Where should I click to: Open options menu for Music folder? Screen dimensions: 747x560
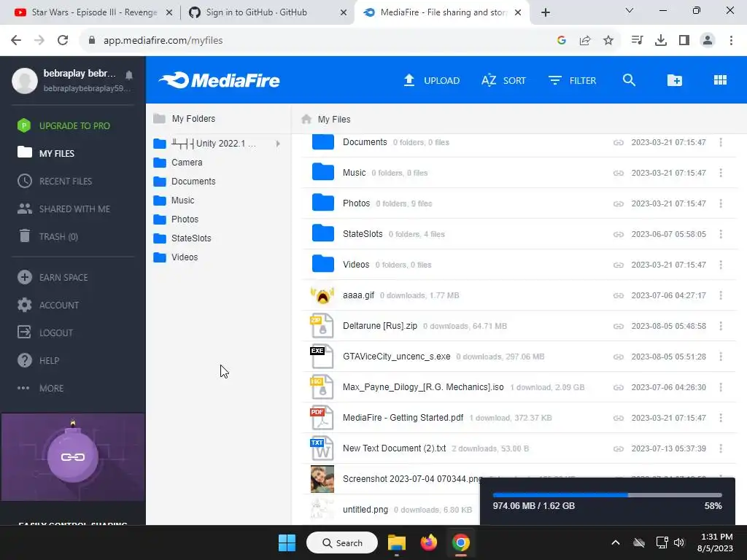click(x=720, y=173)
